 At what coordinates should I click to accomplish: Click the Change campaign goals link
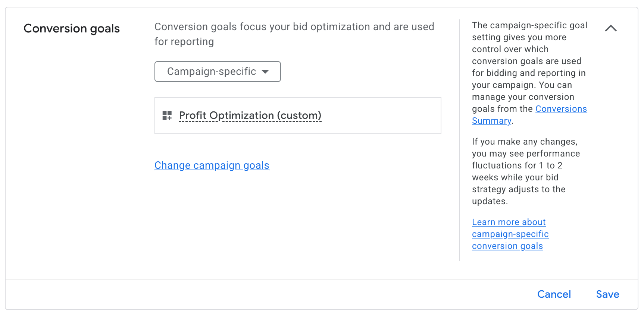212,165
